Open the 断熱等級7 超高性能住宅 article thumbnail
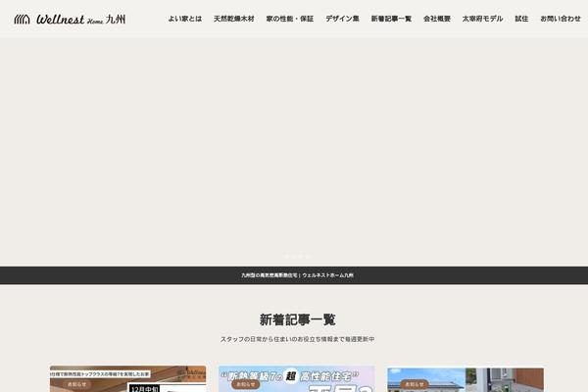Viewport: 588px width, 392px height. tap(297, 379)
